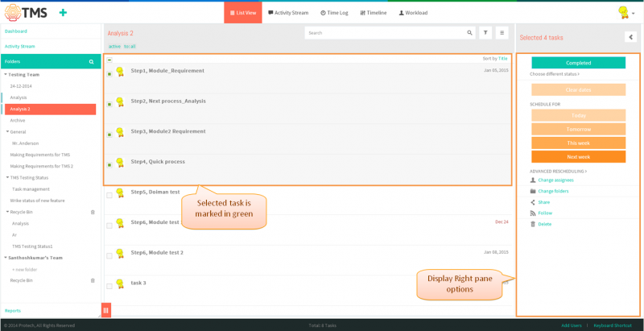644x331 pixels.
Task: Click the Completed status button
Action: click(x=578, y=63)
